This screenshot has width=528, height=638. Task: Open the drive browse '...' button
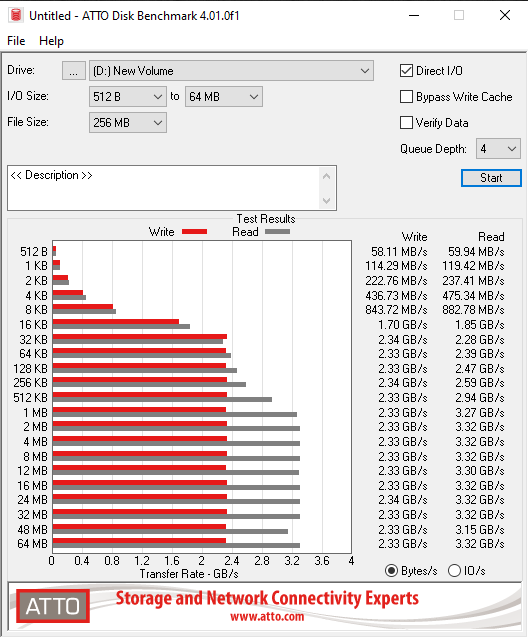click(74, 71)
